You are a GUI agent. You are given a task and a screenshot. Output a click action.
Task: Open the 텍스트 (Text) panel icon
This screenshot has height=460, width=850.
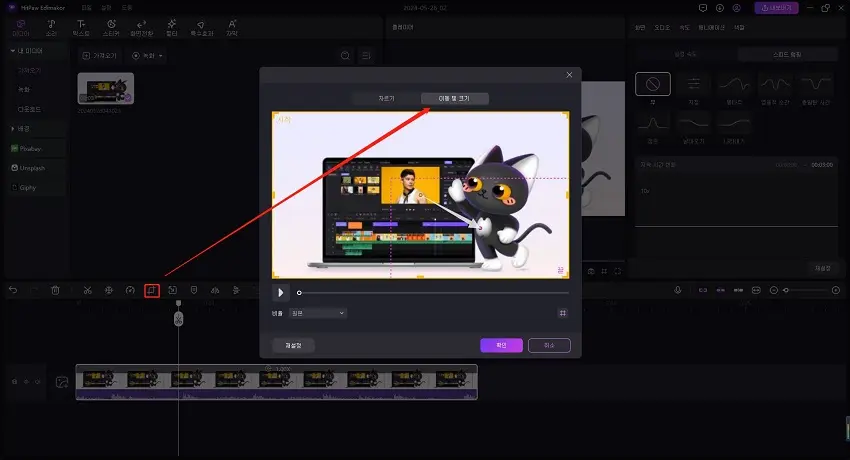81,27
